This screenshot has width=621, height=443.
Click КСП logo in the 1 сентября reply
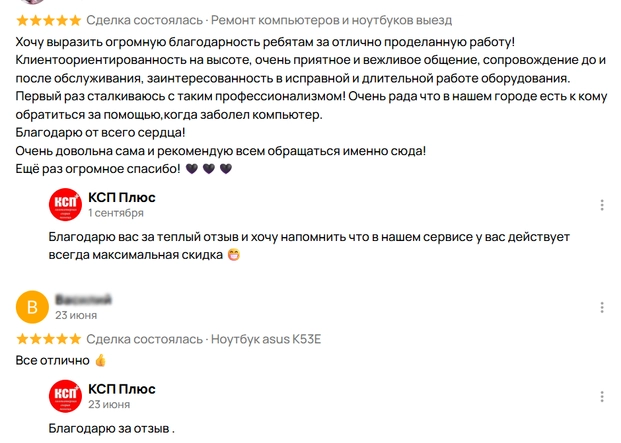[x=65, y=204]
